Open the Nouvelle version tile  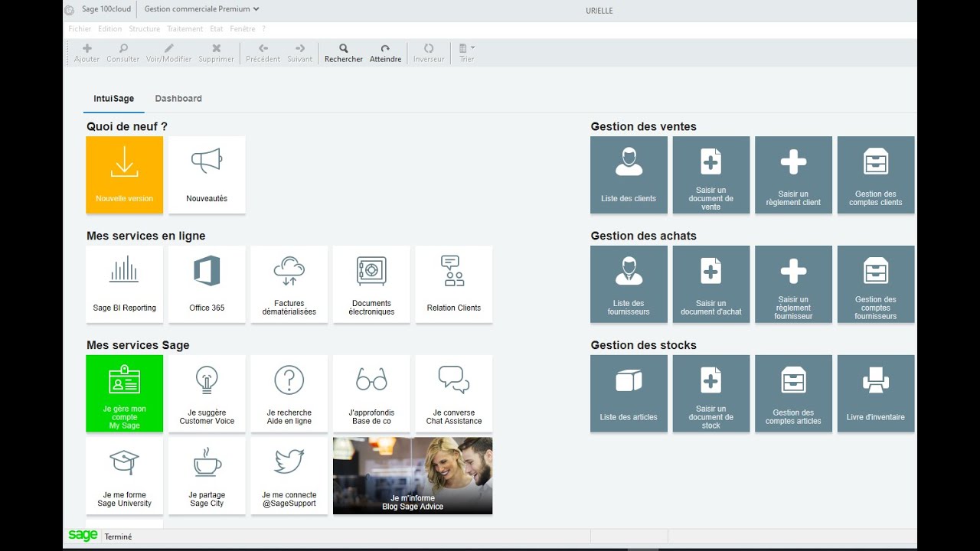click(x=124, y=174)
